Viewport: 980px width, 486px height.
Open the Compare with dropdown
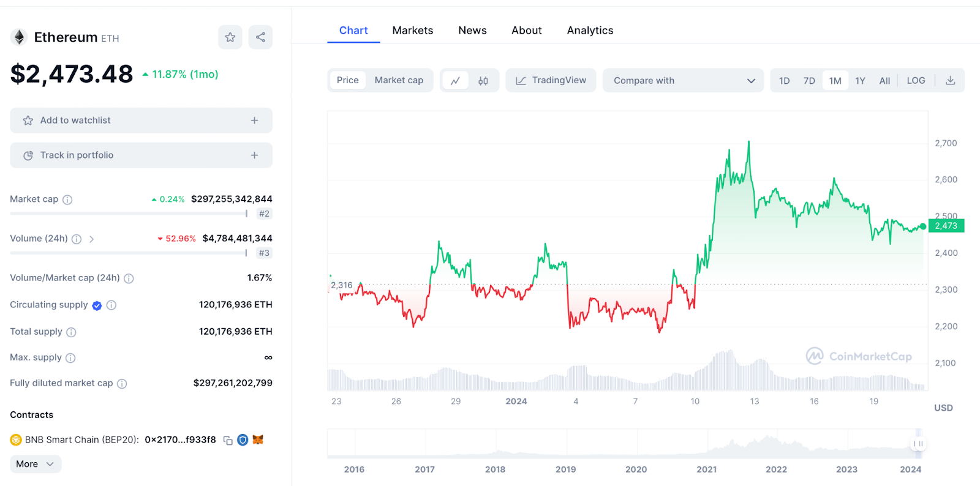click(x=684, y=80)
